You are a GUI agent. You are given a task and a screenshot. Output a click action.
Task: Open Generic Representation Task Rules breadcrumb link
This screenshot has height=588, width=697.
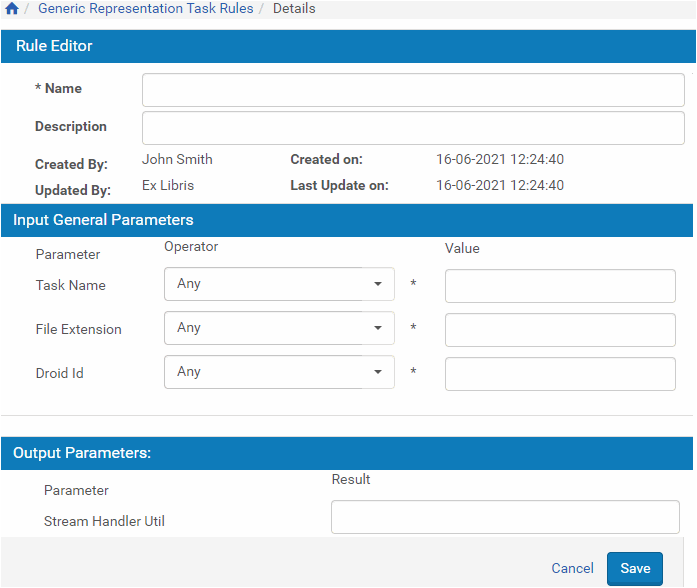click(145, 8)
